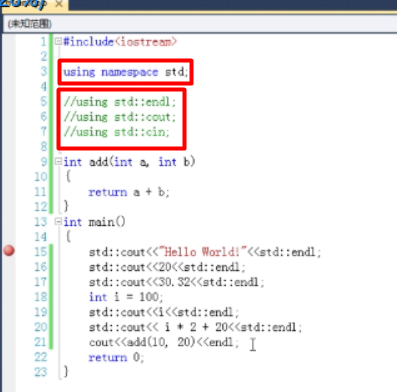Image resolution: width=397 pixels, height=392 pixels.
Task: Click line number 21 in the gutter
Action: (x=41, y=342)
